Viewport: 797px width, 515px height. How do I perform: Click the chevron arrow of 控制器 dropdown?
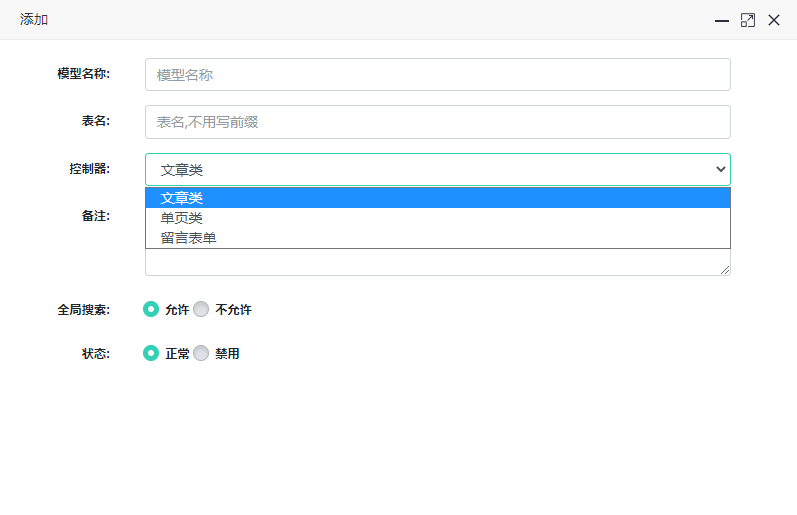(x=720, y=170)
